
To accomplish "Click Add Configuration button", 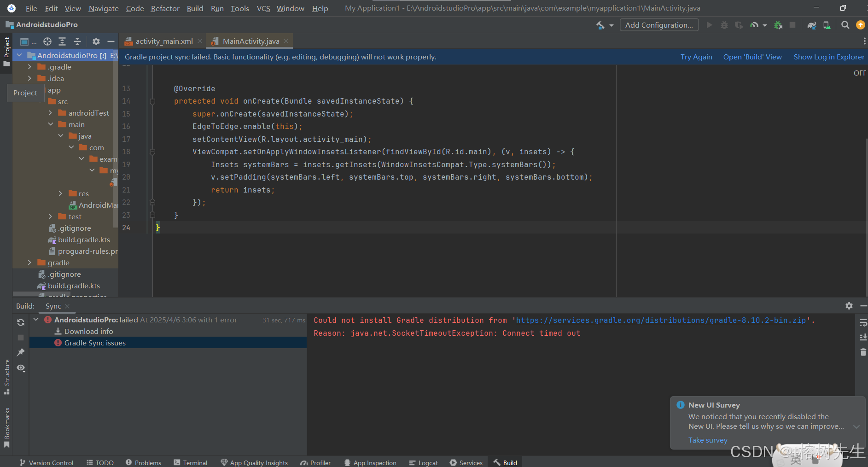I will [659, 25].
